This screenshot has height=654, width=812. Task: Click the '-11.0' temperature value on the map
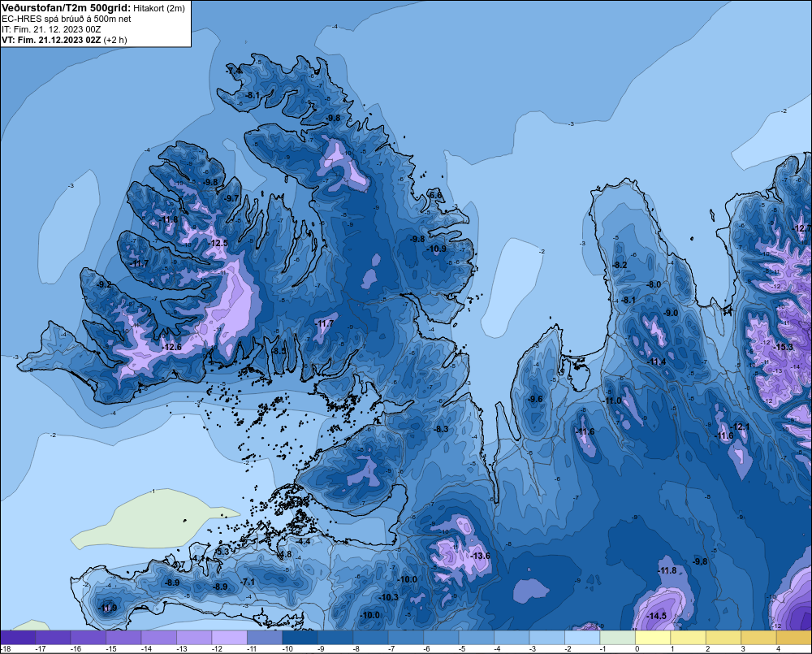point(612,401)
